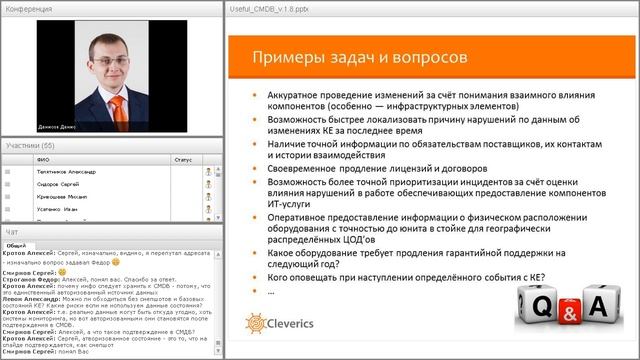Click the presenter name caption on video
640x360 pixels.
pyautogui.click(x=57, y=127)
